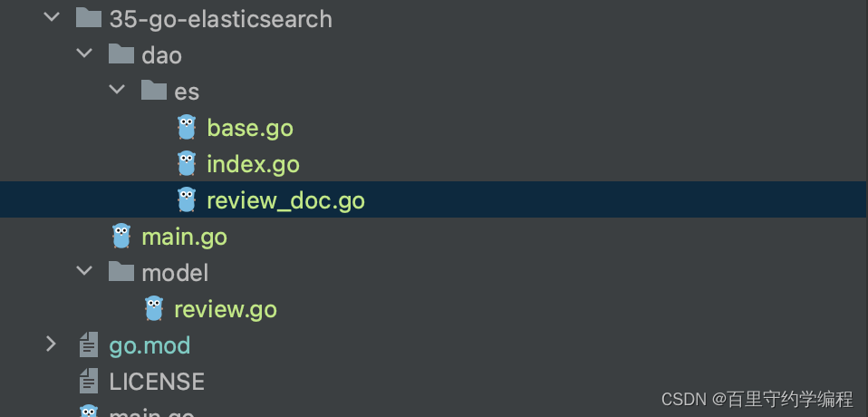The image size is (868, 417).
Task: Click the file icon next to LICENSE
Action: pos(89,381)
